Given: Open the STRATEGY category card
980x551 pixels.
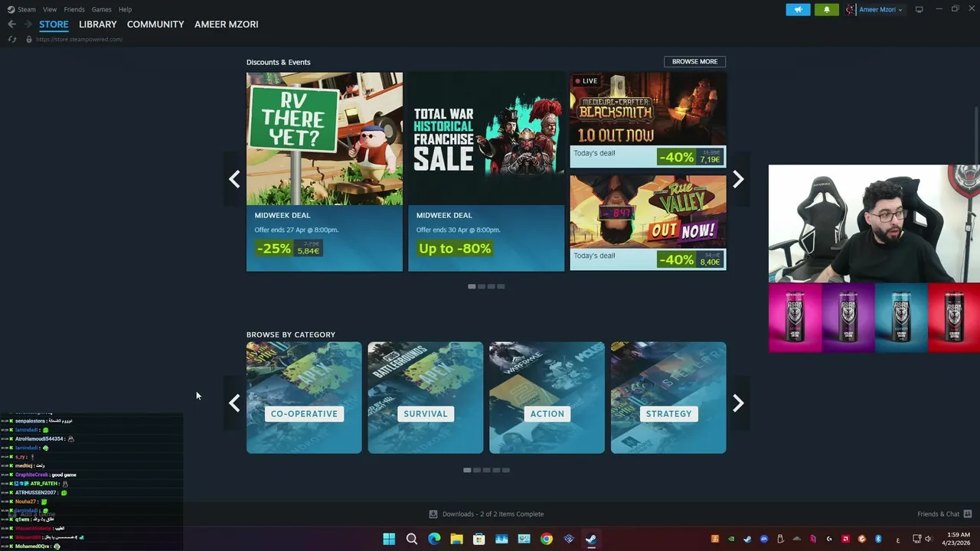Looking at the screenshot, I should pyautogui.click(x=668, y=398).
